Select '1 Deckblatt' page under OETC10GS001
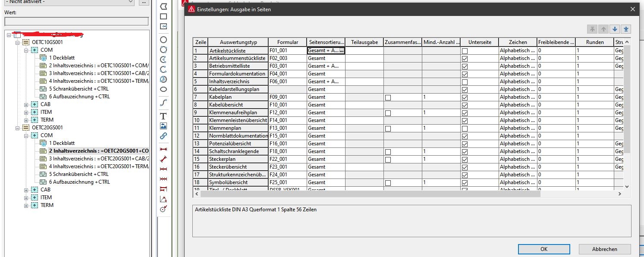Screen dimensions: 644x257 pos(62,58)
